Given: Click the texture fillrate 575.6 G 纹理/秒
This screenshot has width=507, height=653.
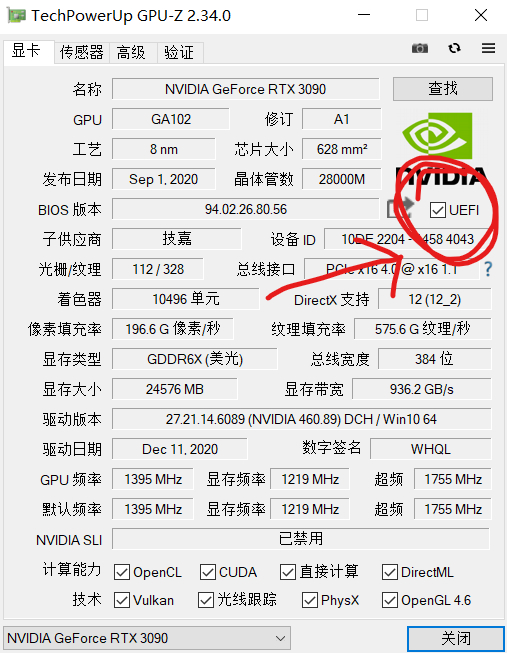Looking at the screenshot, I should point(422,329).
